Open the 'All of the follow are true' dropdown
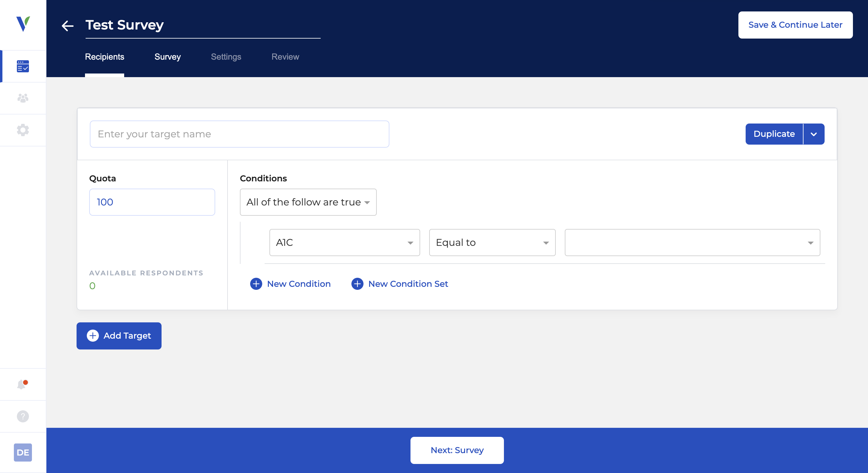 coord(308,202)
